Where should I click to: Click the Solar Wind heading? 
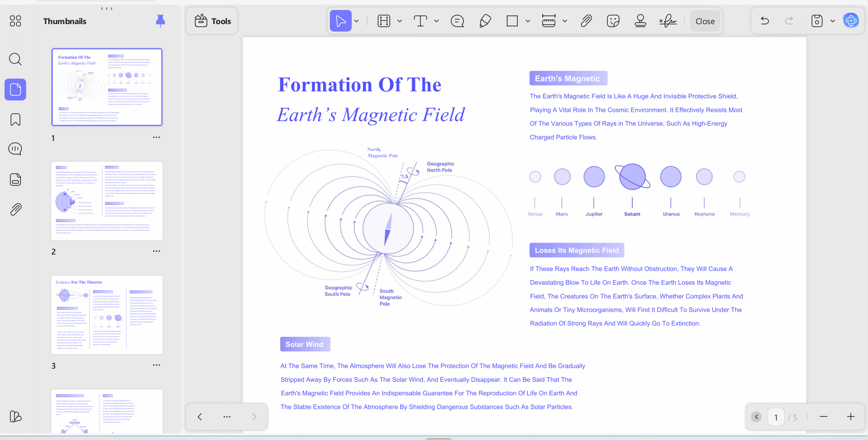pyautogui.click(x=305, y=345)
